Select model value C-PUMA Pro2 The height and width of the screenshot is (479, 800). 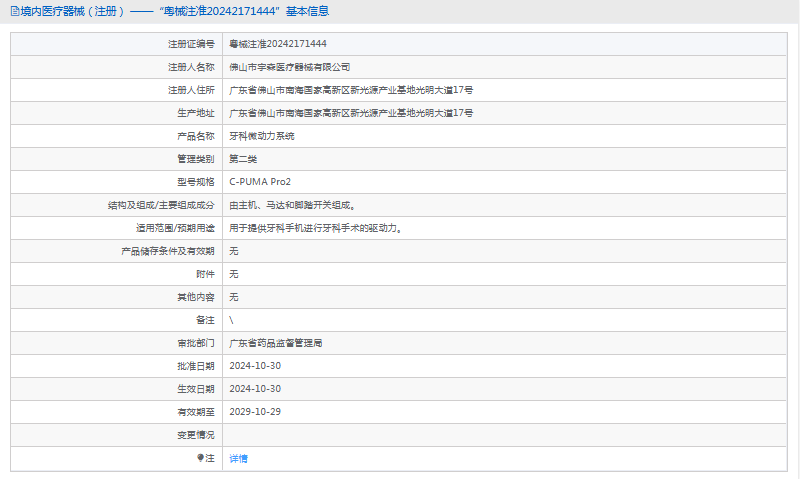[260, 182]
